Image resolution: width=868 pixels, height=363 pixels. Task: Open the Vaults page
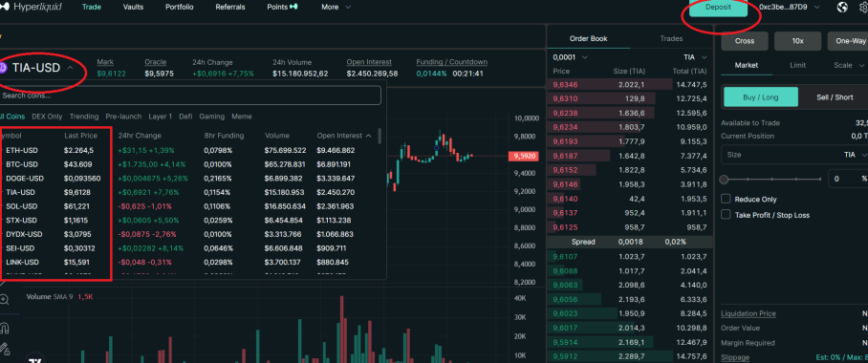click(x=134, y=8)
